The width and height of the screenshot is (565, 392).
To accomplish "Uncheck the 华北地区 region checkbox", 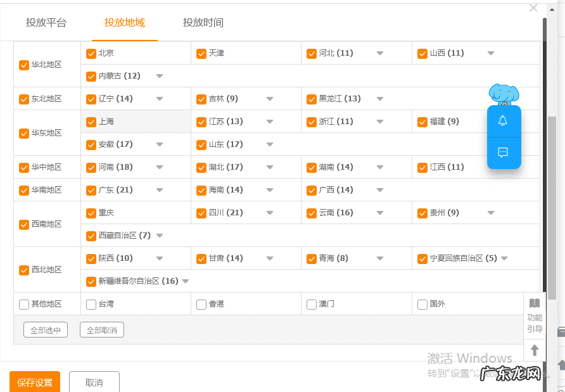I will click(24, 65).
